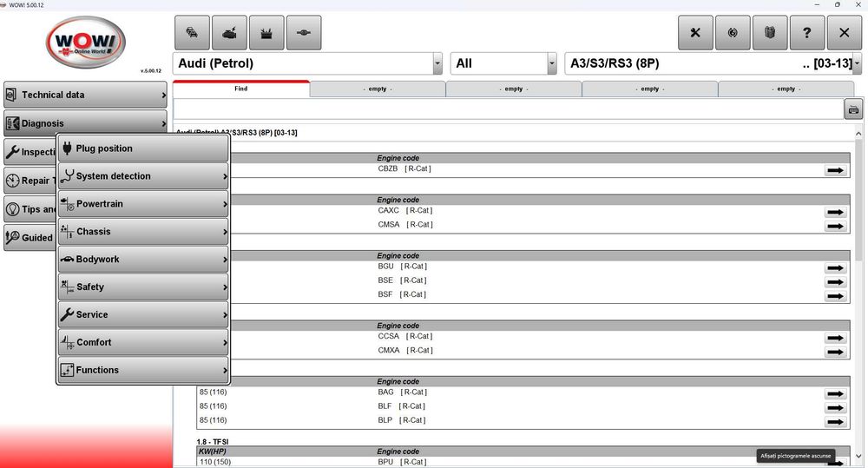868x468 pixels.
Task: Expand the Powertrain submenu
Action: point(143,204)
